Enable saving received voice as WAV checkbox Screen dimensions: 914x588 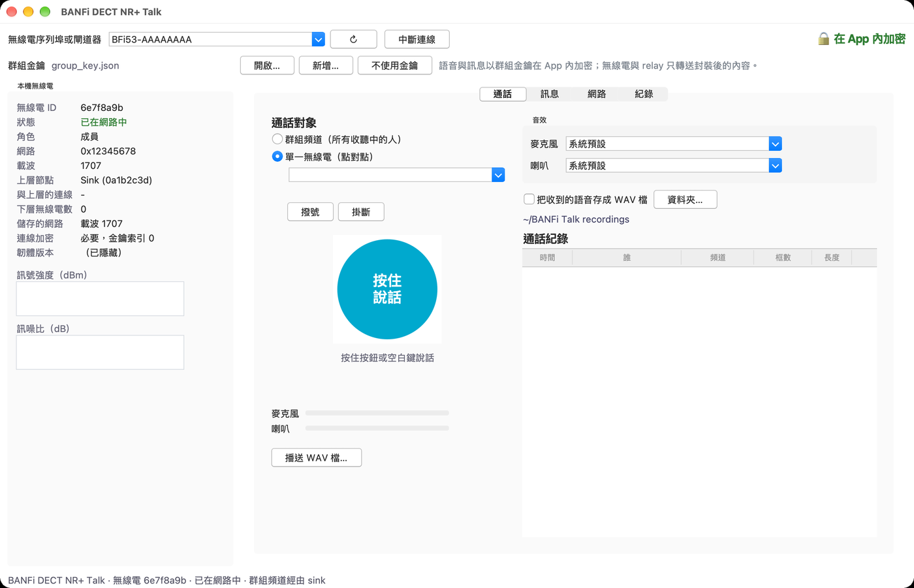pos(529,199)
